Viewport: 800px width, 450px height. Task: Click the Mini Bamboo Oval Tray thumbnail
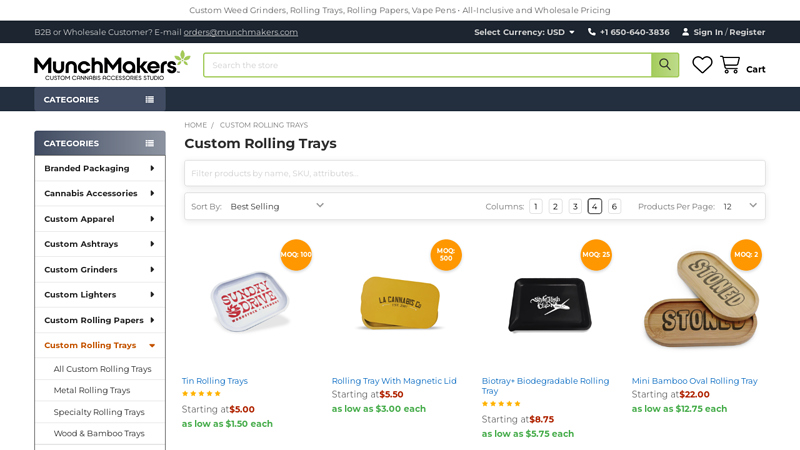click(x=702, y=298)
